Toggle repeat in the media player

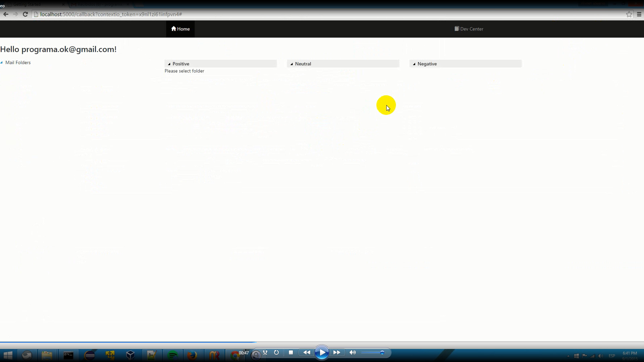[277, 352]
